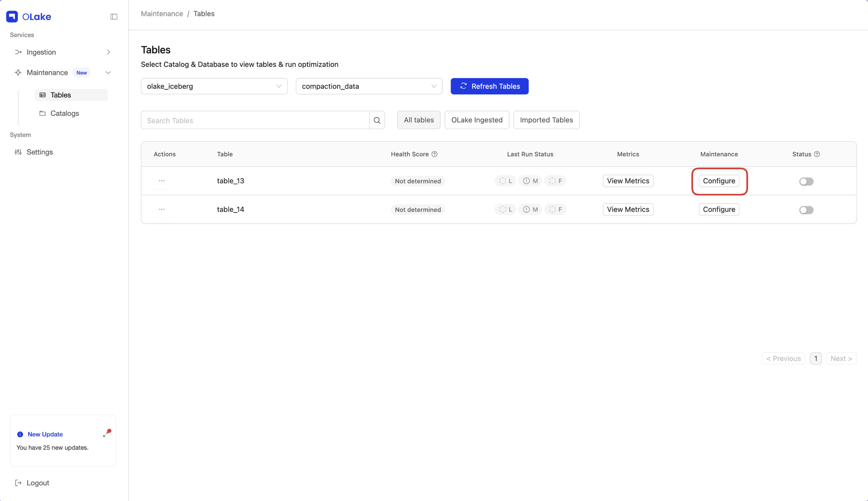This screenshot has width=868, height=501.
Task: Click the Health Score help icon
Action: coord(435,154)
